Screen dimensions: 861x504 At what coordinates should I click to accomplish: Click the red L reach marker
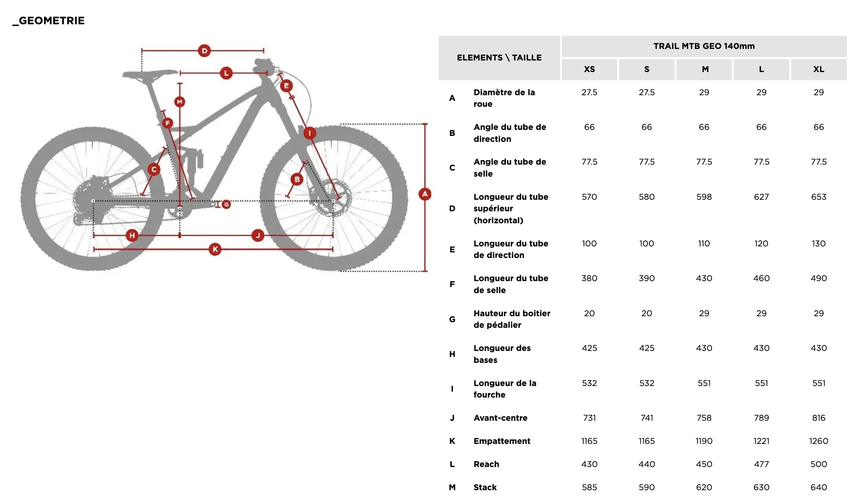[226, 73]
